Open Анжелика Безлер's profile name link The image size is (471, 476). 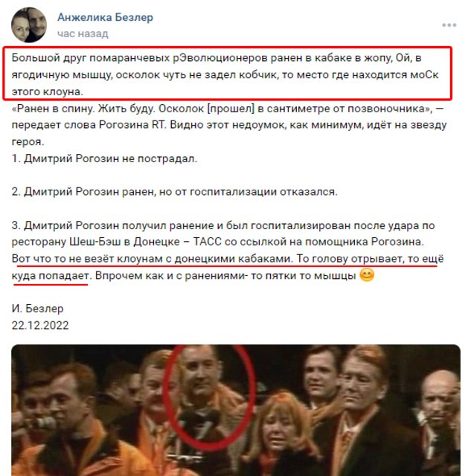105,17
